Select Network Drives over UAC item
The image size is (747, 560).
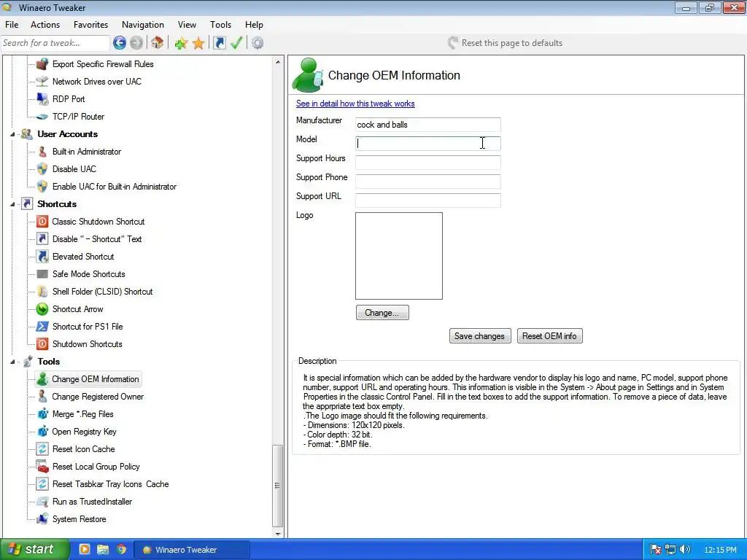(97, 82)
